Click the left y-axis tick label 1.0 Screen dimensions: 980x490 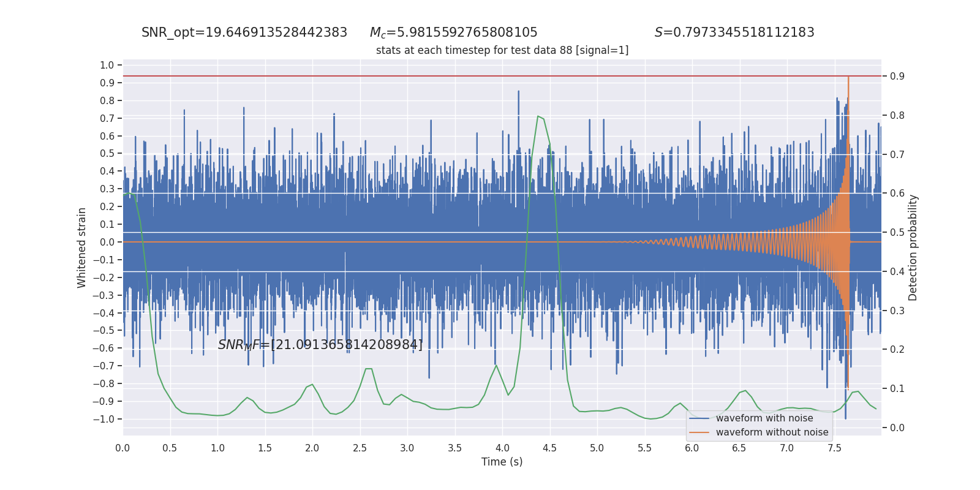pos(107,65)
